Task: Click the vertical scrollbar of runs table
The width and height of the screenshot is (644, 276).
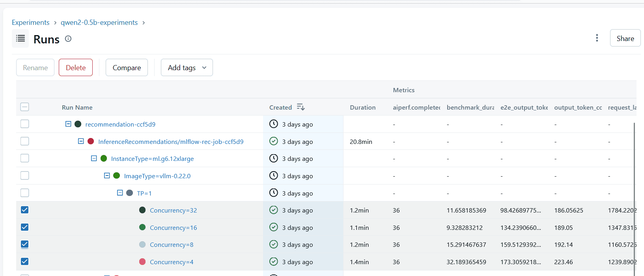Action: [634, 199]
